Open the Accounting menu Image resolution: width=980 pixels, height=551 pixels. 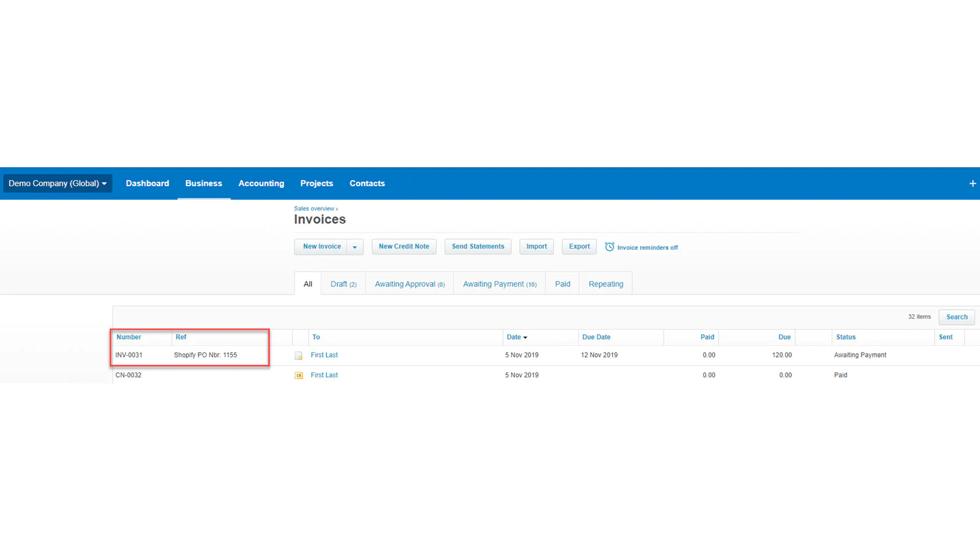(261, 183)
